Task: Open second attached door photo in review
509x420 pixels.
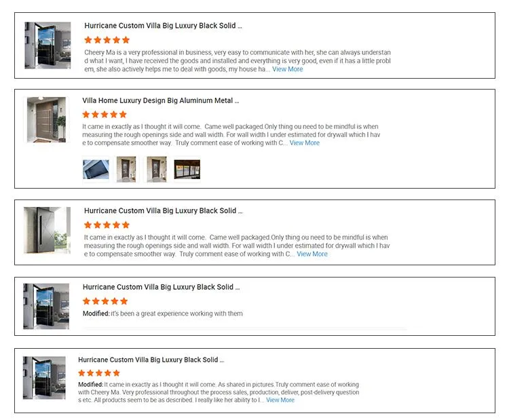Action: point(126,169)
